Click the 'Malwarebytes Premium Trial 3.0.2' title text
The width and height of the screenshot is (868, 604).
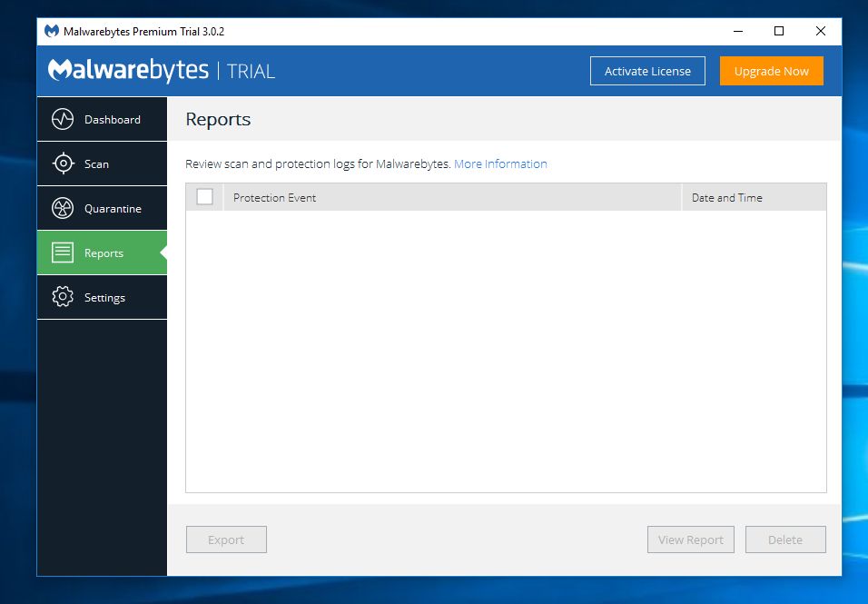[144, 32]
